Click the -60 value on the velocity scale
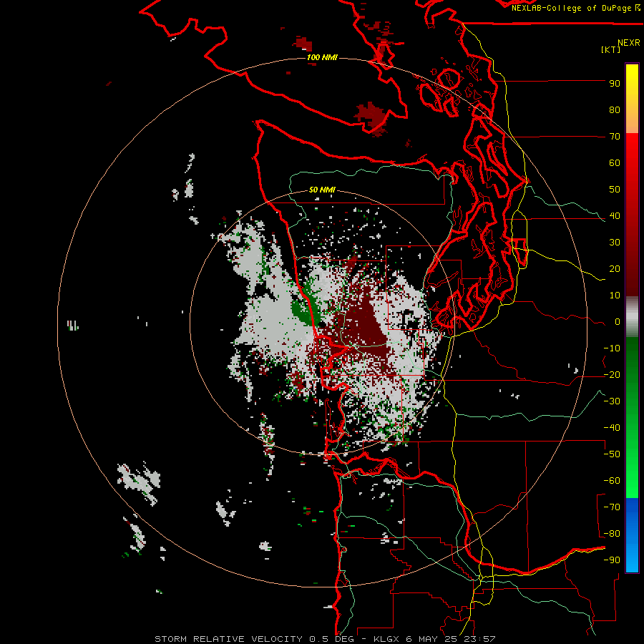 [x=612, y=481]
